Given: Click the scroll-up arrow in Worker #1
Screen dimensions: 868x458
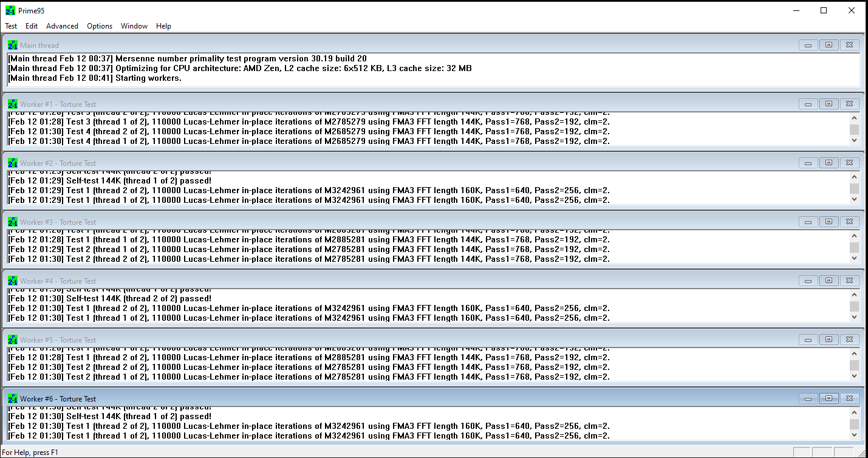Looking at the screenshot, I should pyautogui.click(x=854, y=118).
